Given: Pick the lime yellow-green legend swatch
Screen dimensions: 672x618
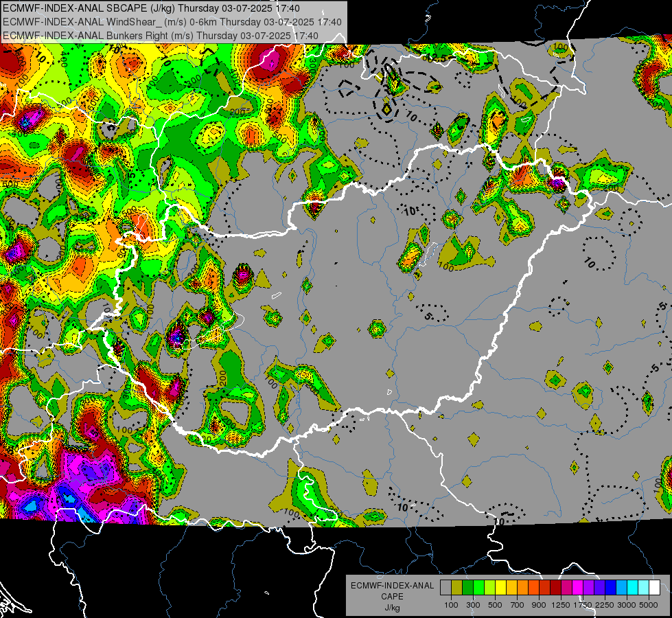Looking at the screenshot, I should [x=489, y=587].
